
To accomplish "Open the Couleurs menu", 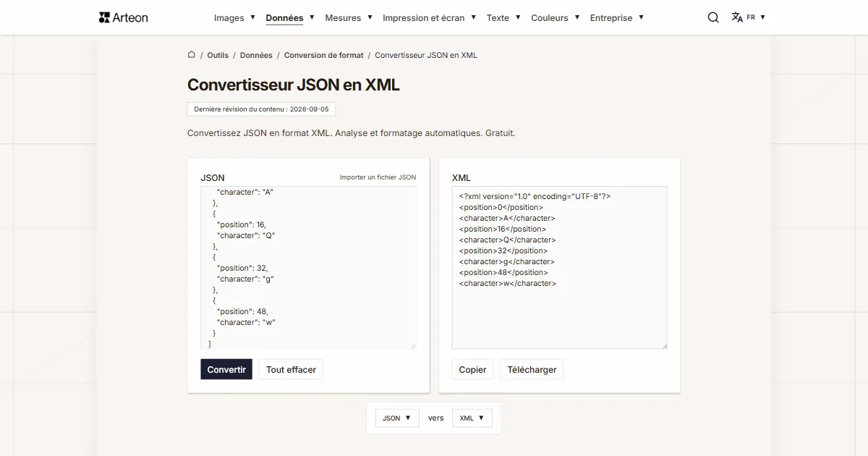I will 556,17.
